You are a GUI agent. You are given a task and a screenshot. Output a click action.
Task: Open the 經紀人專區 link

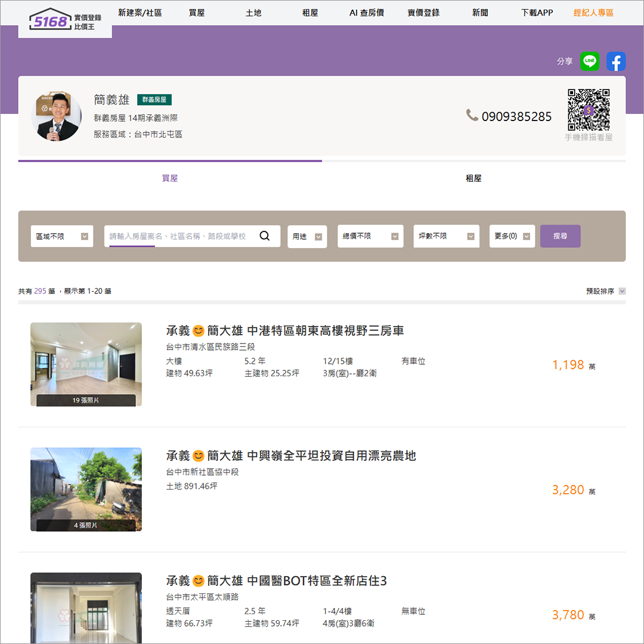[593, 13]
